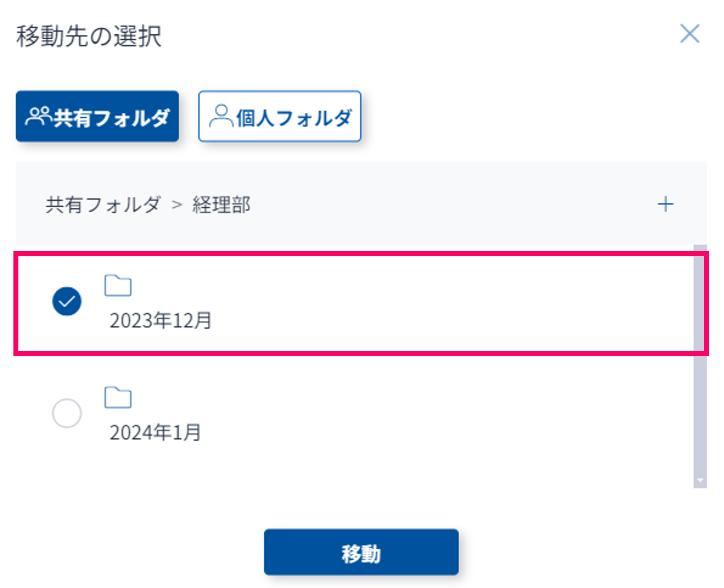Close the 移動先の選択 dialog

pos(689,34)
